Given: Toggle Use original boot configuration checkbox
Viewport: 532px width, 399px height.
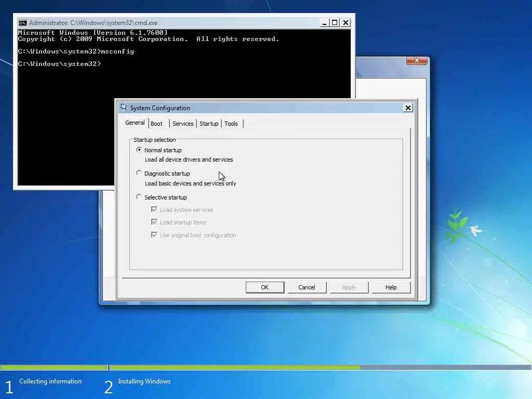Looking at the screenshot, I should coord(154,235).
